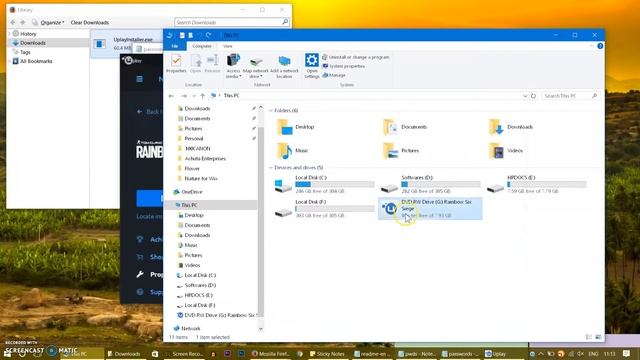Open Map network drive in the ribbon
This screenshot has width=640, height=360.
256,66
